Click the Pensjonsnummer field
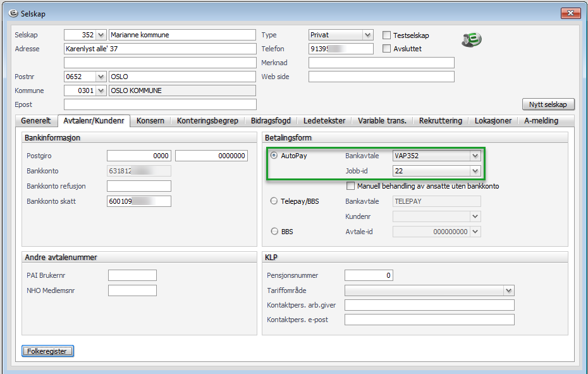The height and width of the screenshot is (374, 588). [369, 275]
